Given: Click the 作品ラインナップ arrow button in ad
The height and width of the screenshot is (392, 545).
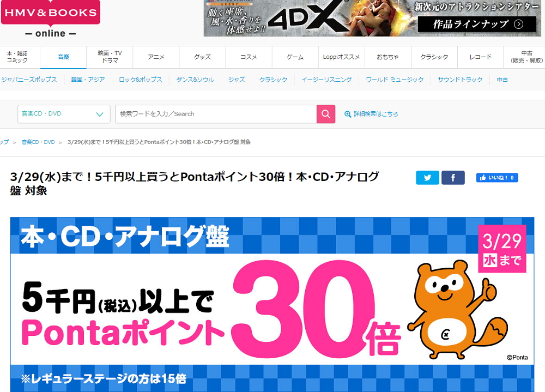Looking at the screenshot, I should [x=477, y=24].
